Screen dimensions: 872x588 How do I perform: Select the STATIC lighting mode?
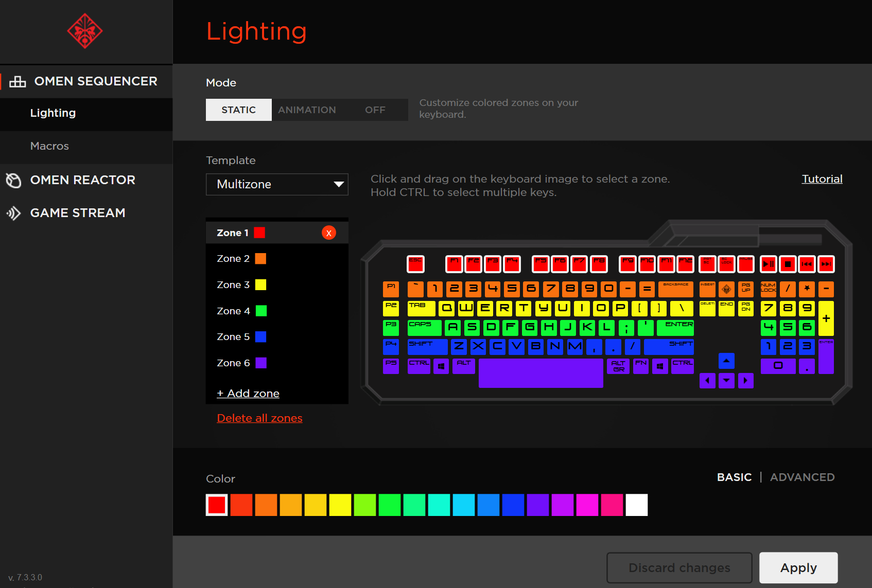(239, 110)
